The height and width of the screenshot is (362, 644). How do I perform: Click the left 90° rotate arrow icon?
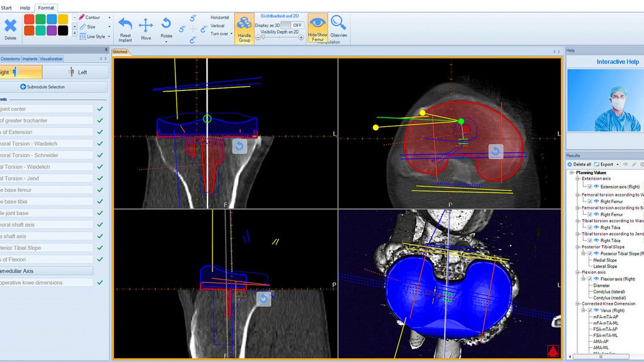coord(182,29)
